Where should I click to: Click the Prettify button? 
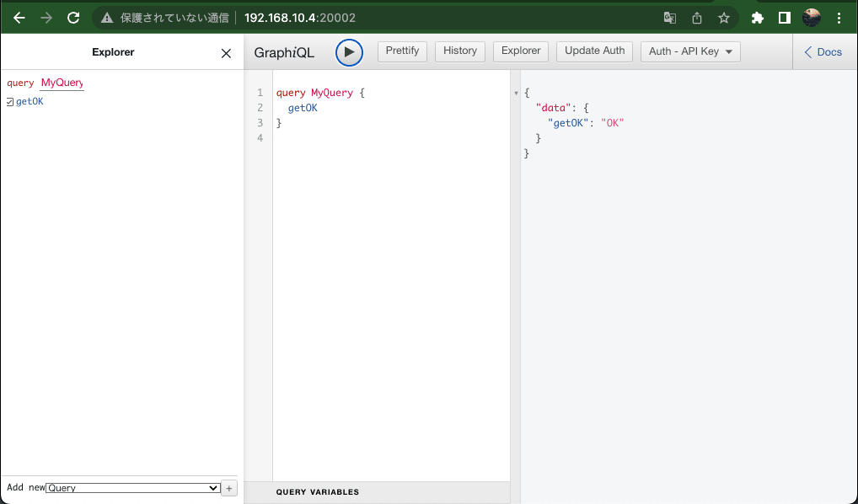(402, 51)
